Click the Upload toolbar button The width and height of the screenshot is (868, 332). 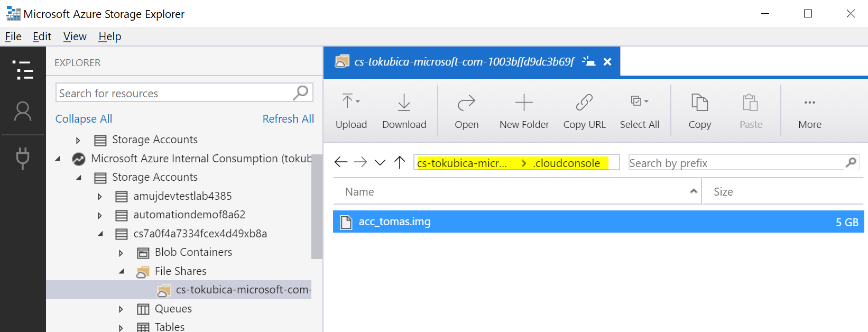[351, 111]
